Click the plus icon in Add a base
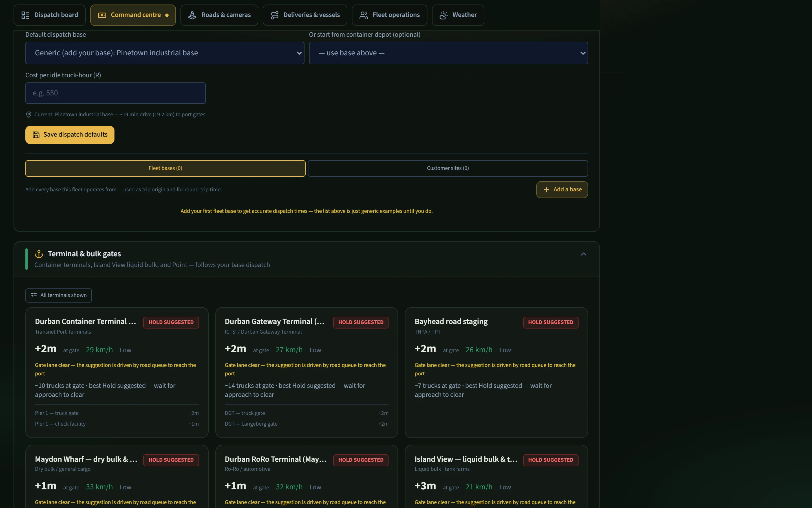 point(546,190)
